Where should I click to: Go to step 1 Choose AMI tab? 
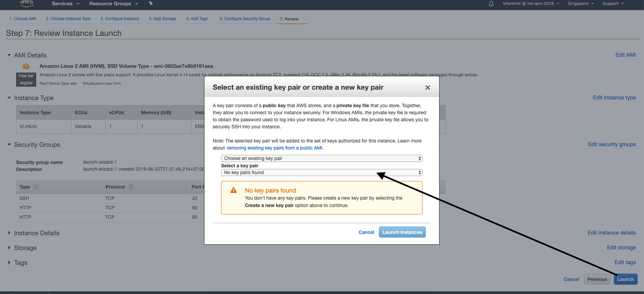pyautogui.click(x=23, y=19)
